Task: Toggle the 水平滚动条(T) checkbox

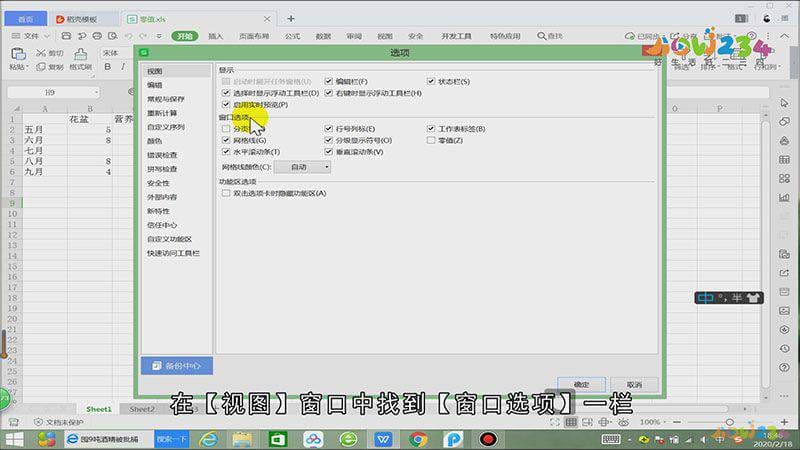Action: (x=226, y=152)
